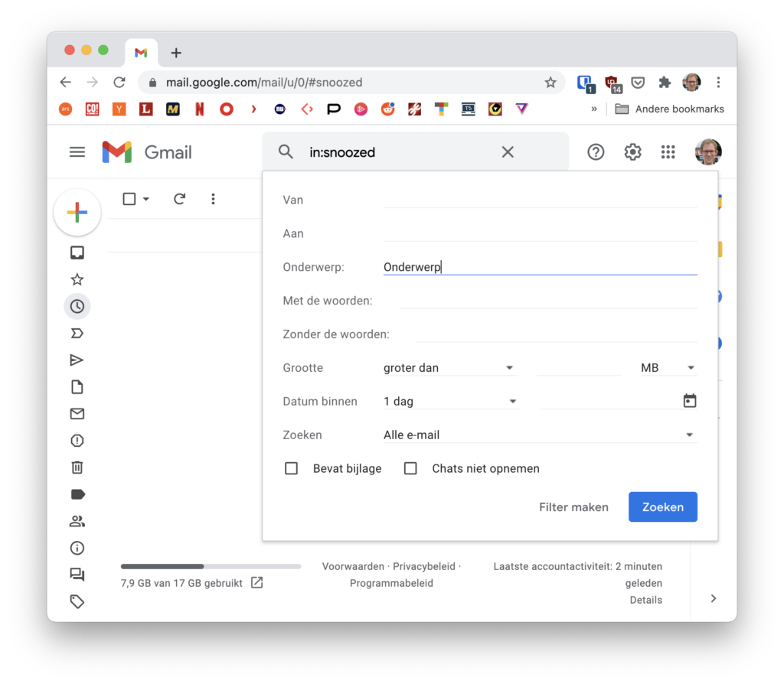
Task: Open Trash bin icon in sidebar
Action: 77,467
